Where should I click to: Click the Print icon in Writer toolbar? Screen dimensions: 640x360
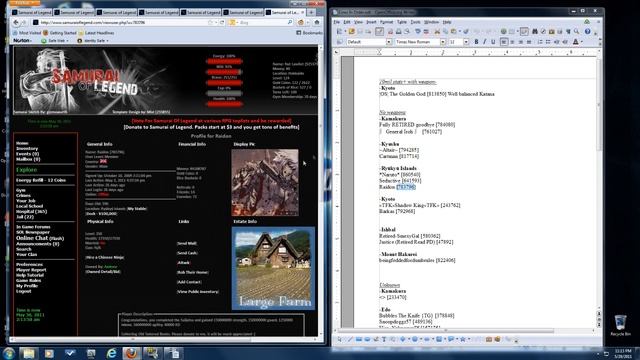[398, 31]
